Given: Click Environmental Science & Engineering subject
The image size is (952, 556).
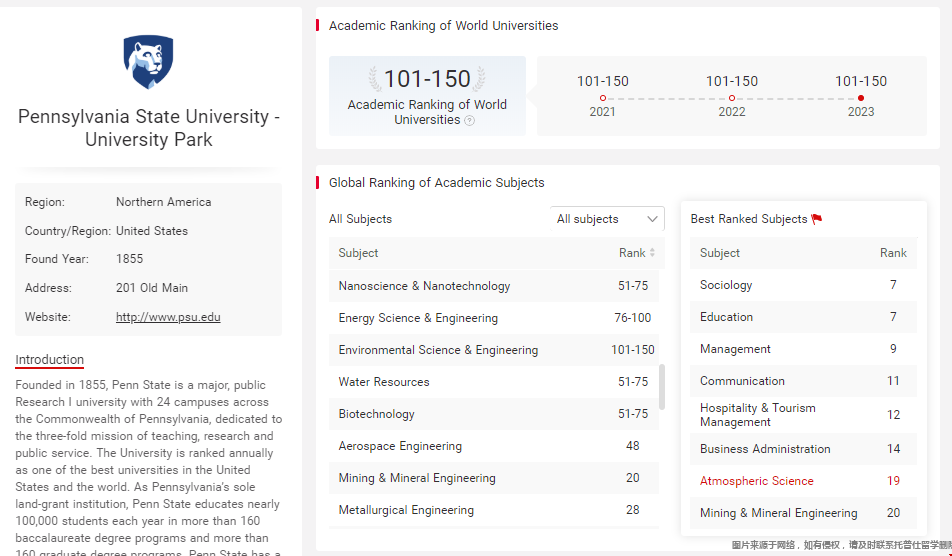Looking at the screenshot, I should 438,350.
